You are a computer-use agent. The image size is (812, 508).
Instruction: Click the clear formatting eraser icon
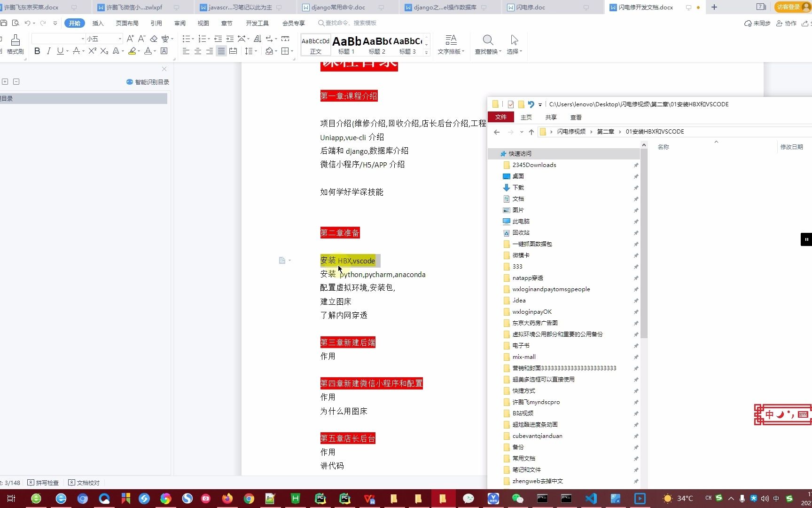[154, 39]
